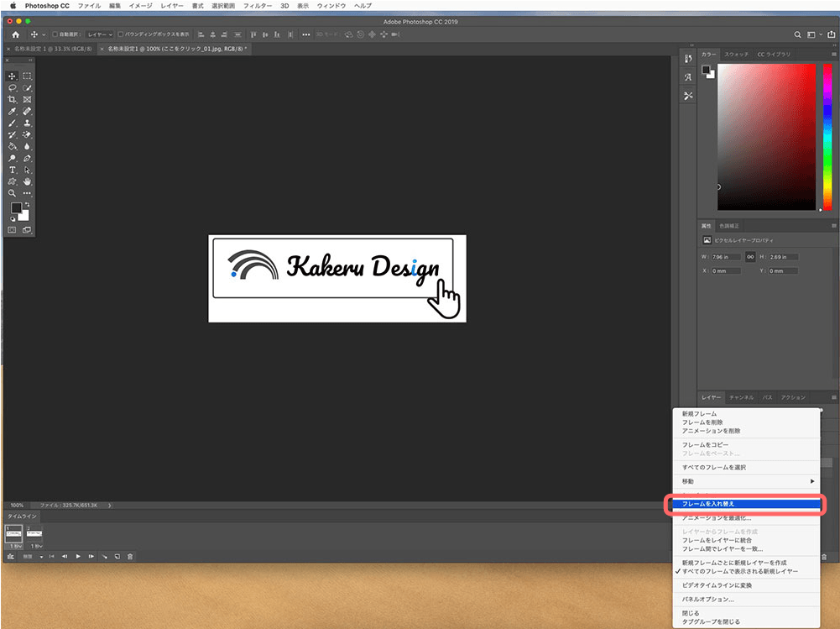
Task: Click the foreground color swatch in toolbox
Action: pos(16,207)
